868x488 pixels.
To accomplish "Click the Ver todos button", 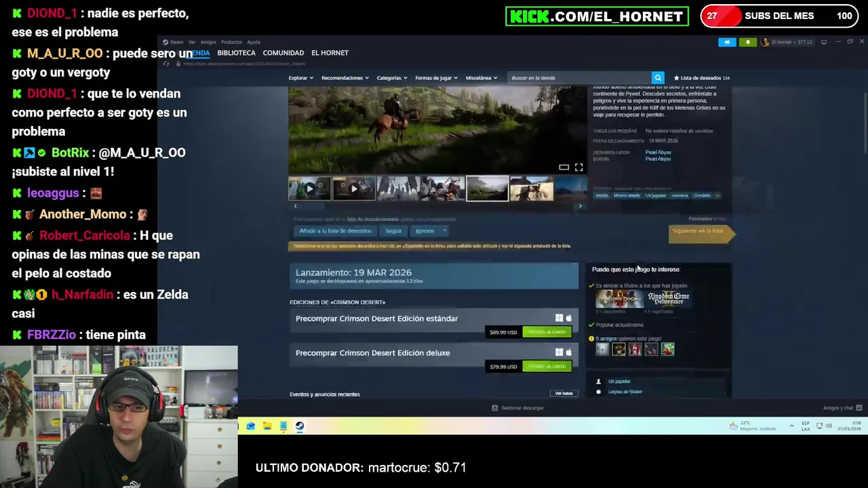I will click(564, 394).
